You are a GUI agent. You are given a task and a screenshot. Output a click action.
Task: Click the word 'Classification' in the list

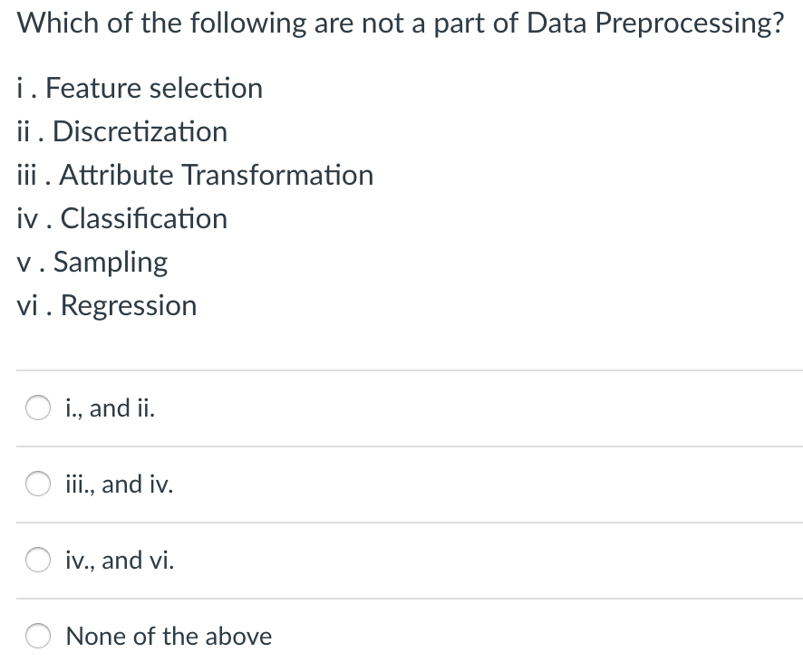coord(143,218)
